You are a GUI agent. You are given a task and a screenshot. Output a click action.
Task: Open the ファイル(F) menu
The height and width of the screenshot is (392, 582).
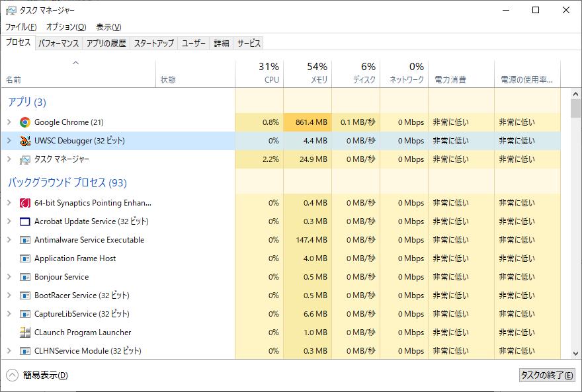(21, 26)
